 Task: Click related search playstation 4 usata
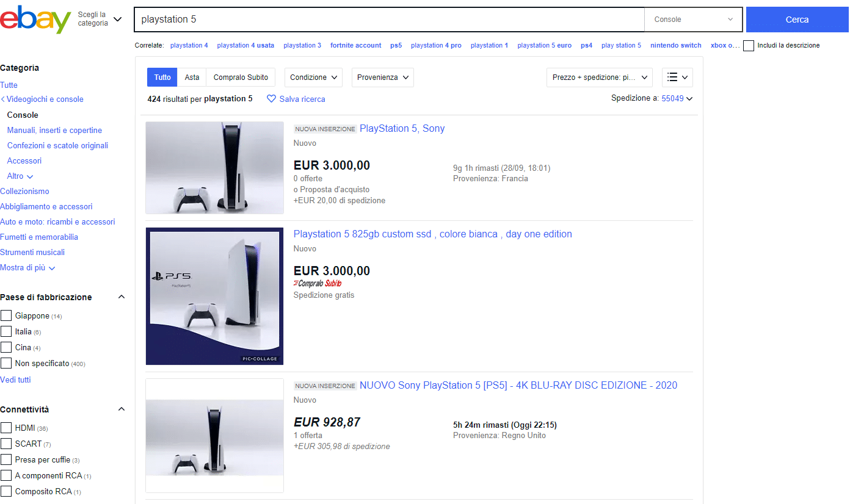coord(245,46)
